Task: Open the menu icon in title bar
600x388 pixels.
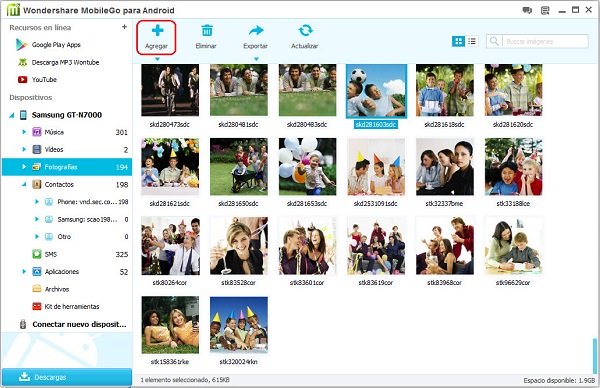Action: (x=545, y=10)
